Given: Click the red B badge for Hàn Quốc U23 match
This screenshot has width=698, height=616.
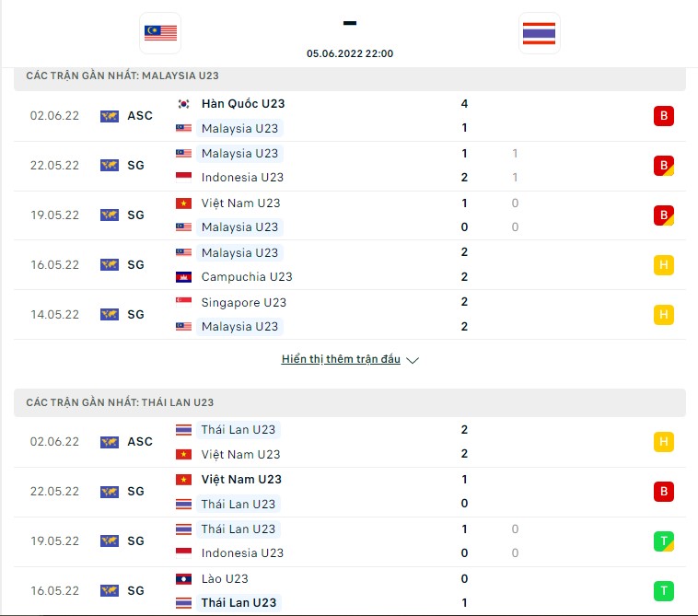Looking at the screenshot, I should [x=663, y=116].
